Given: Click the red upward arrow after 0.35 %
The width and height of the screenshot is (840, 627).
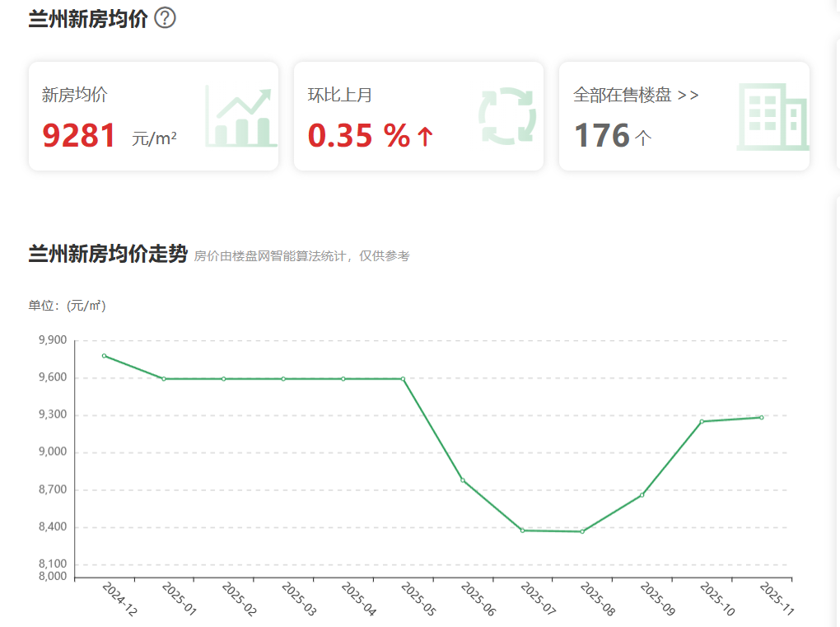Looking at the screenshot, I should 425,136.
